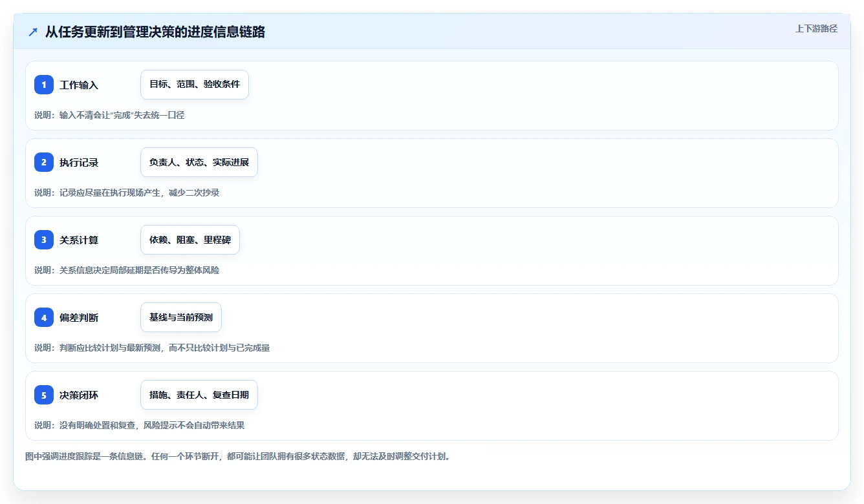Click the arrow icon beside the title
Viewport: 864px width, 504px height.
tap(33, 32)
